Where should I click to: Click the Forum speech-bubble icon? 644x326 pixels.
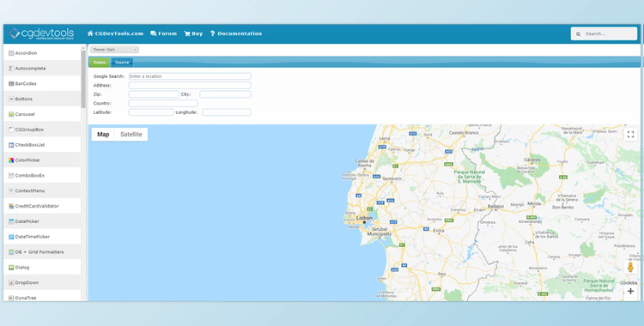tap(153, 33)
